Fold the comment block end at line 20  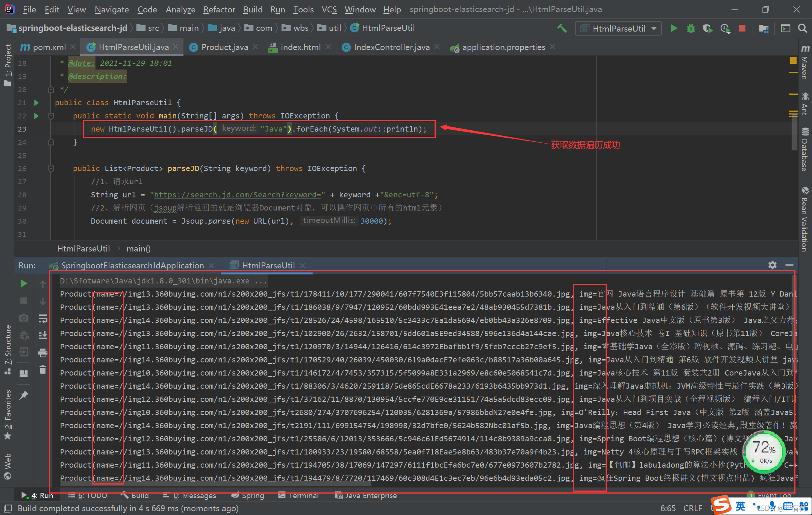[x=51, y=89]
